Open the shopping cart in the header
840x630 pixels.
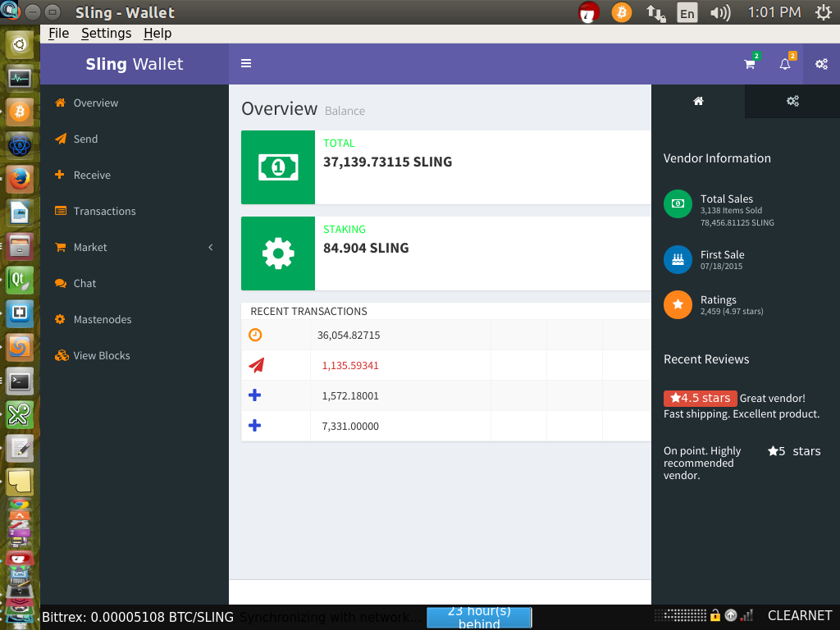click(750, 64)
